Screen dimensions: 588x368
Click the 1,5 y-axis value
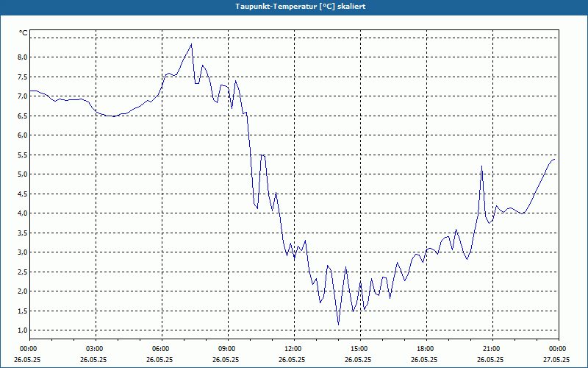[23, 311]
